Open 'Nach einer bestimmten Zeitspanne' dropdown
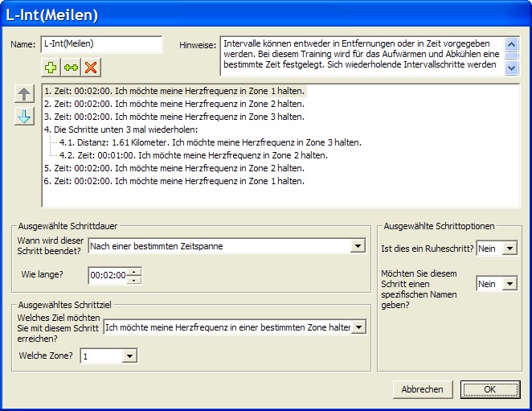The image size is (532, 411). click(x=358, y=246)
